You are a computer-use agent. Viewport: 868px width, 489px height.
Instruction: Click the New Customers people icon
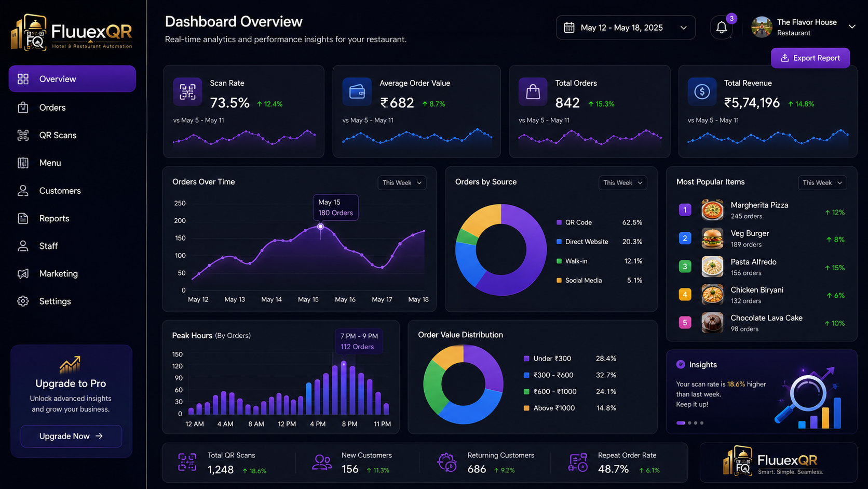(322, 462)
